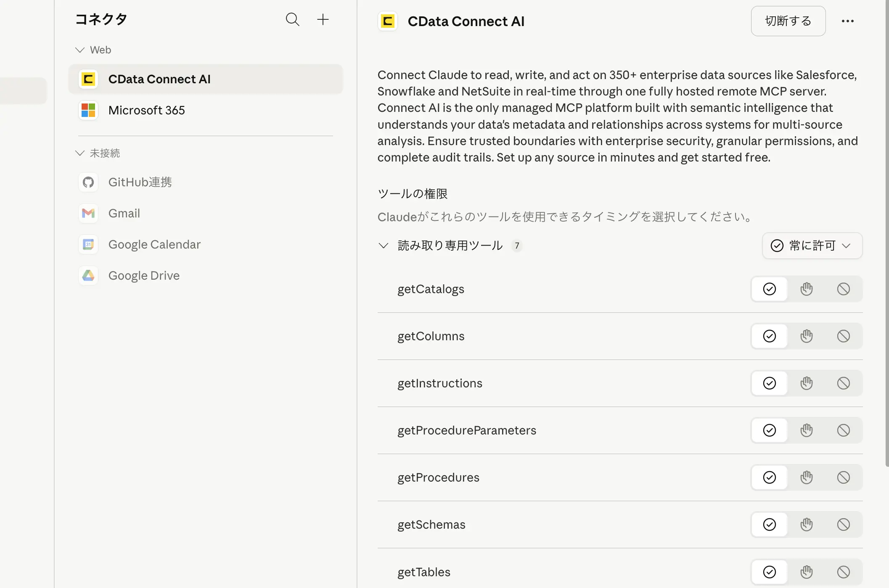Click CData logo in the sidebar list
The image size is (889, 588).
[x=88, y=79]
